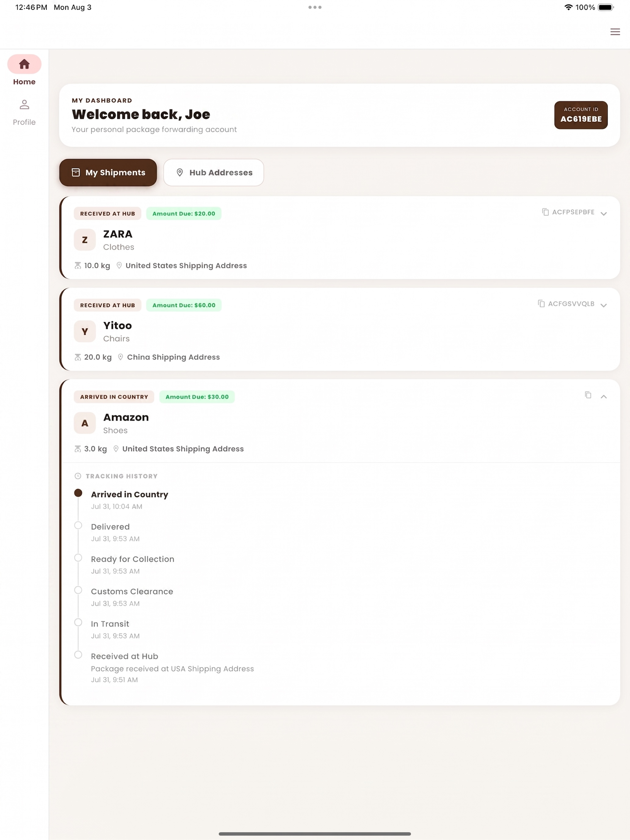This screenshot has width=630, height=840.
Task: Copy tracking code ACFGSVVQLB icon
Action: [x=541, y=303]
